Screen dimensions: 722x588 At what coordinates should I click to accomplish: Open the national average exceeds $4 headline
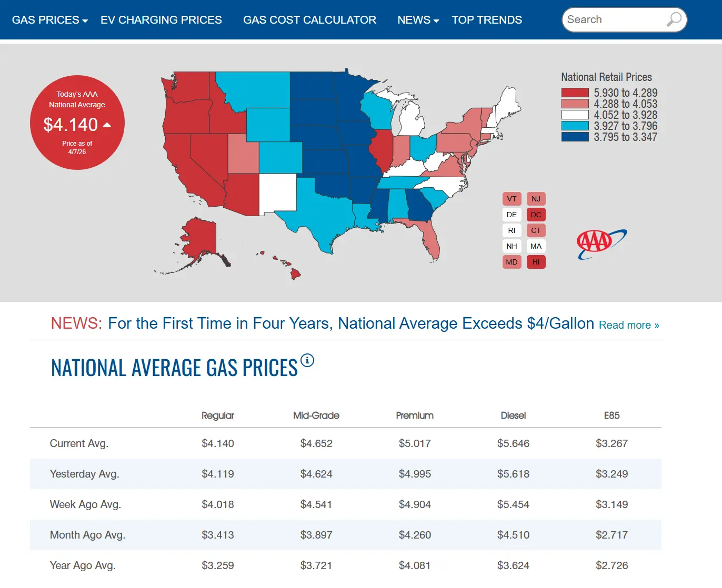click(x=351, y=323)
